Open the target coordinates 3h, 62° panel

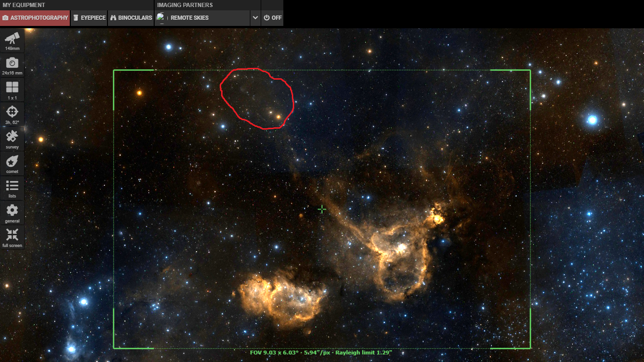(x=12, y=115)
